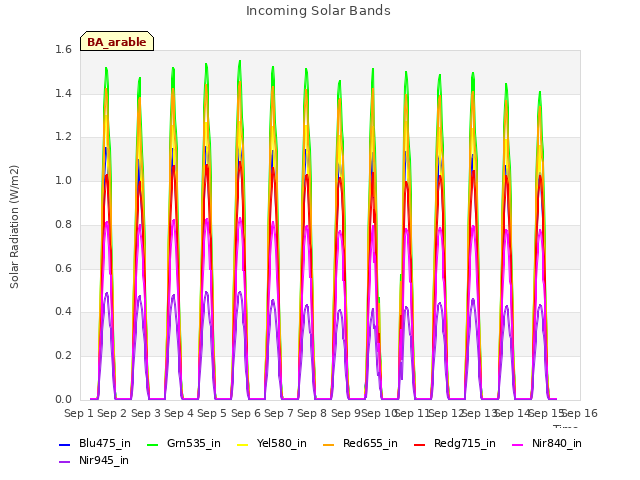Click the 0.8 y-axis tick label
The width and height of the screenshot is (640, 480).
(x=63, y=224)
